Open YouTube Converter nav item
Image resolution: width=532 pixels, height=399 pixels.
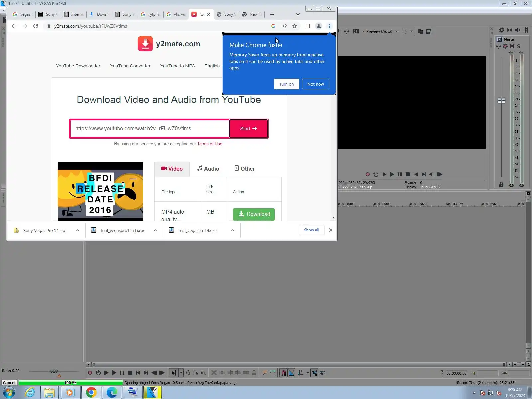click(x=130, y=66)
